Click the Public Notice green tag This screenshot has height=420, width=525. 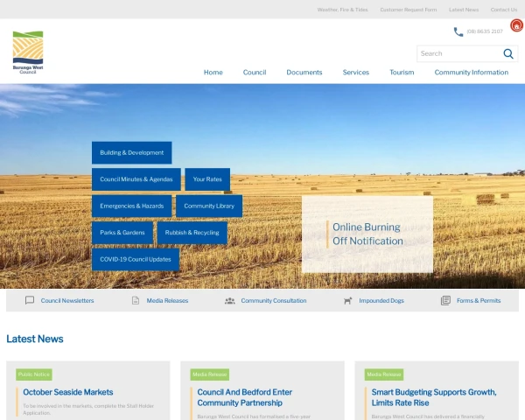click(34, 374)
